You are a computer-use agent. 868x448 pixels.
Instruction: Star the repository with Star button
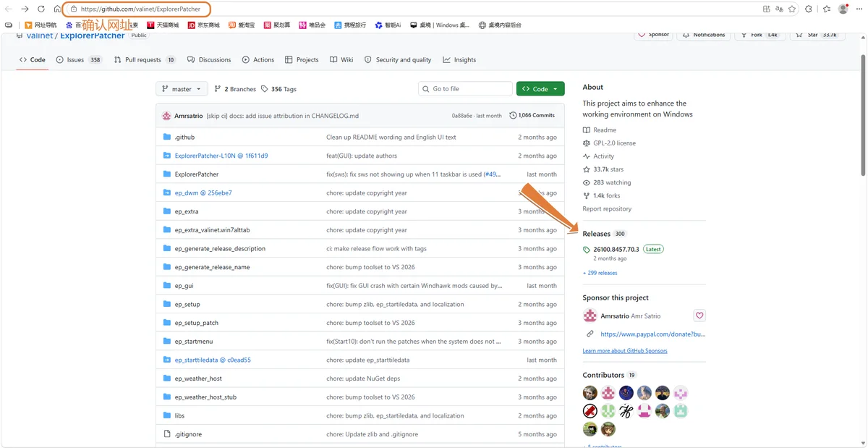click(x=816, y=34)
